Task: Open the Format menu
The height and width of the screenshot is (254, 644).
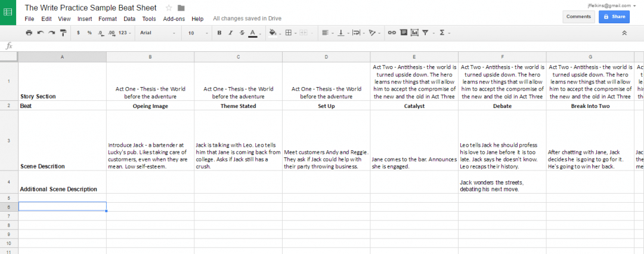Action: coord(107,19)
